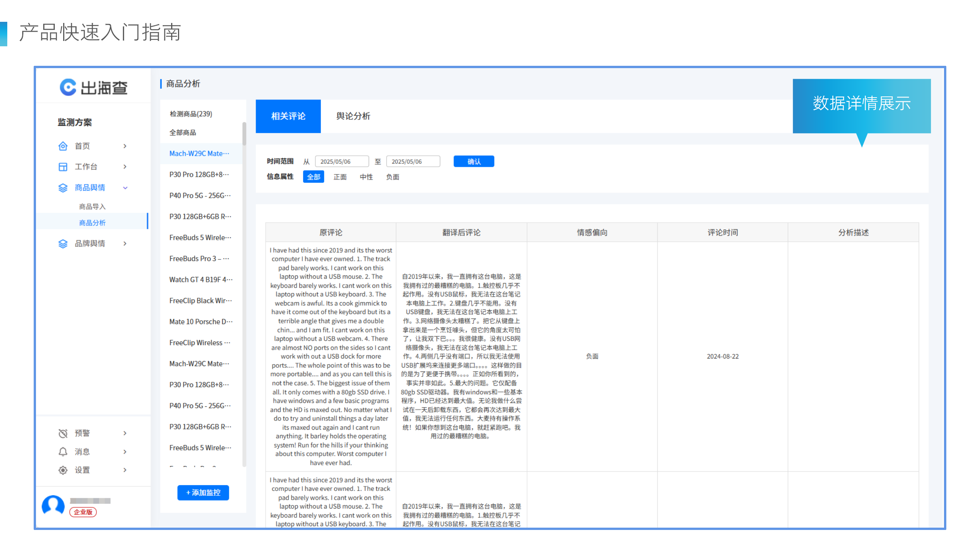Expand the 工作台 chevron
The image size is (980, 551).
(125, 166)
